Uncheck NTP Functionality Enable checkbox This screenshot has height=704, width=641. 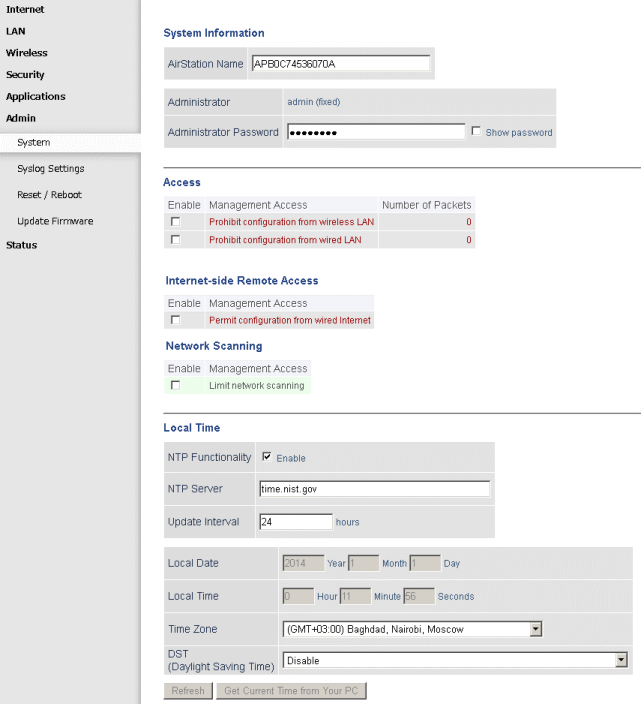click(x=267, y=457)
